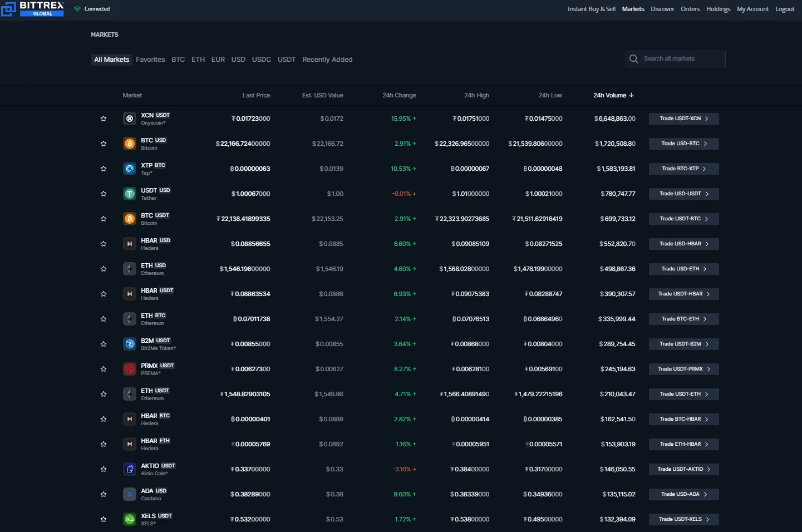Favorite the USDT USD market star
This screenshot has height=532, width=802.
click(x=104, y=194)
